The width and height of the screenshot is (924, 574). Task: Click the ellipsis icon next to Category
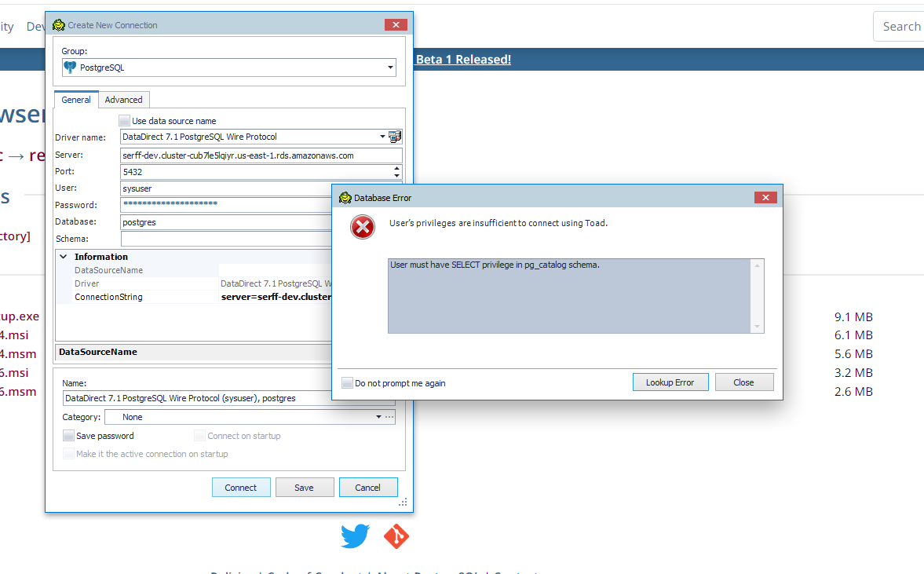coord(389,418)
